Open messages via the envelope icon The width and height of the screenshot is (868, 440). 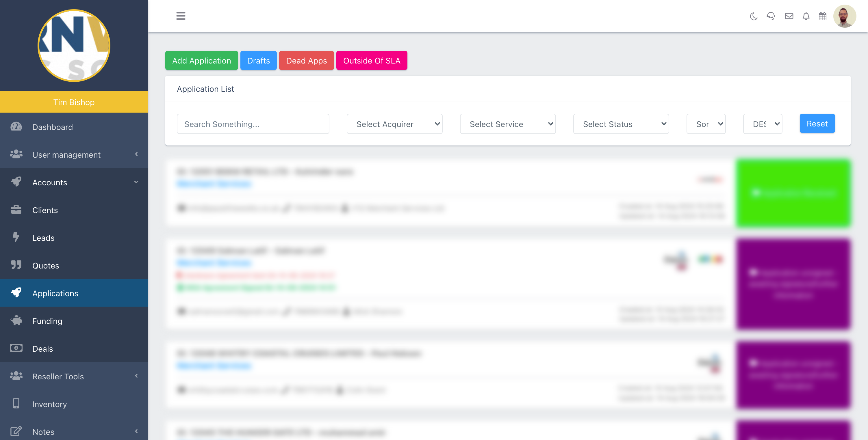pos(789,16)
